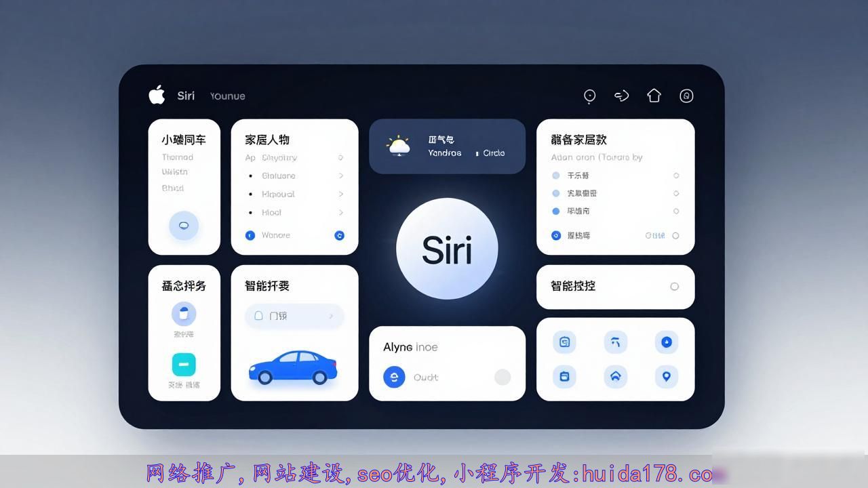Image resolution: width=868 pixels, height=488 pixels.
Task: Expand the Hipoual row chevron
Action: (x=340, y=194)
